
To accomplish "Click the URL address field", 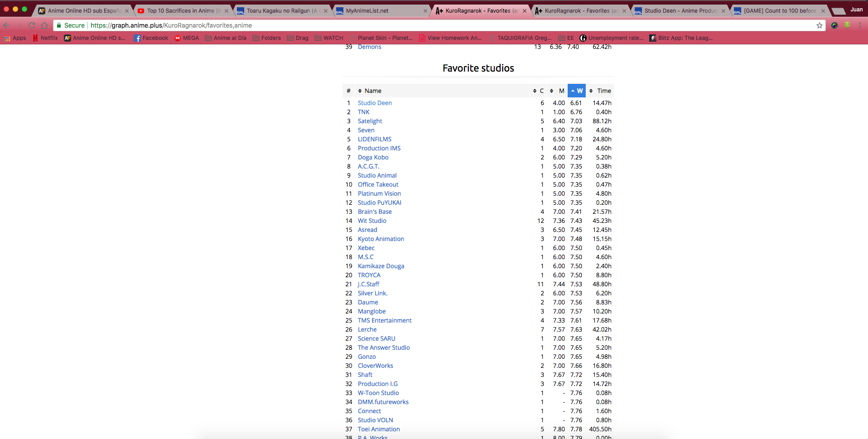I will click(408, 25).
